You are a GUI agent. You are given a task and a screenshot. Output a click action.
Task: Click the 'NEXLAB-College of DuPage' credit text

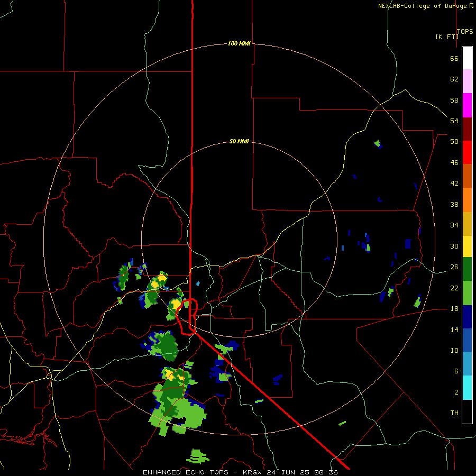[422, 6]
